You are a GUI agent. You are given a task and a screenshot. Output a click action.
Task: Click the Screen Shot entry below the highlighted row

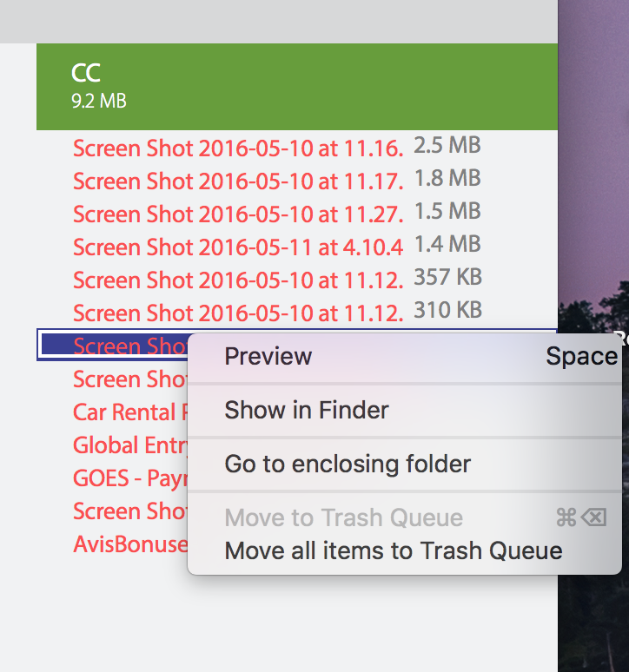tap(130, 379)
